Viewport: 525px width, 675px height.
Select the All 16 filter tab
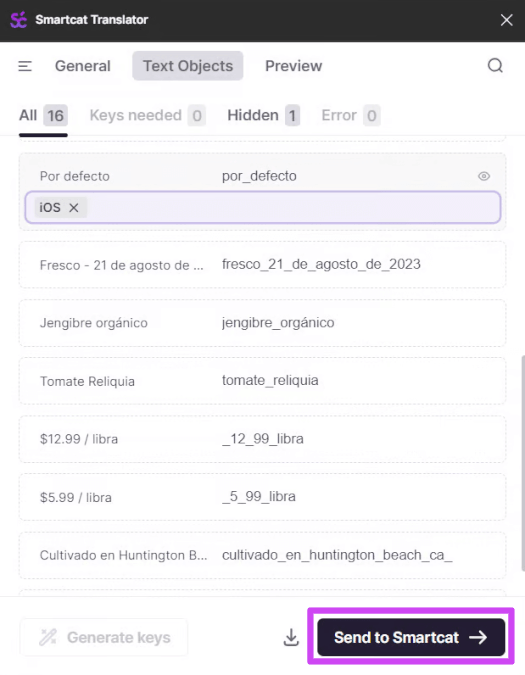click(43, 115)
